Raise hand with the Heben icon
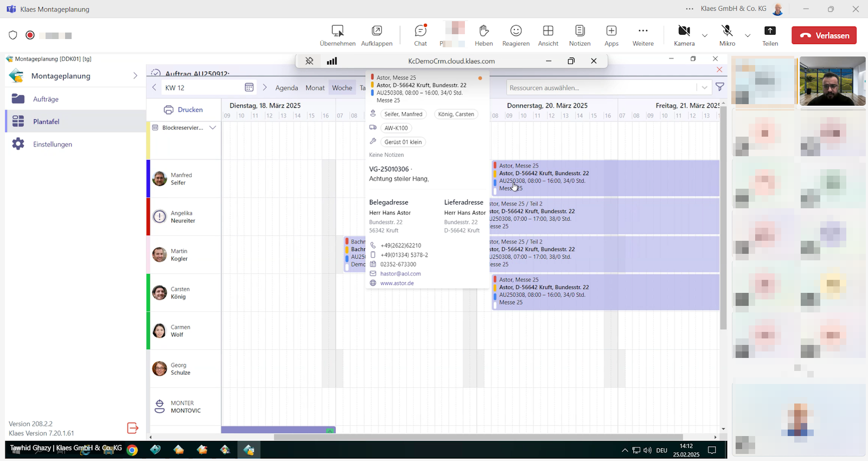 [484, 30]
